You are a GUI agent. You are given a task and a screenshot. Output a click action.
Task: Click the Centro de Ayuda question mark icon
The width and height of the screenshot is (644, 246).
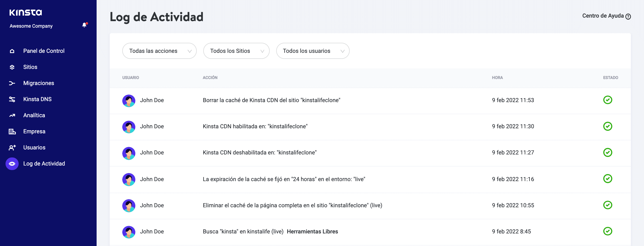click(x=628, y=16)
